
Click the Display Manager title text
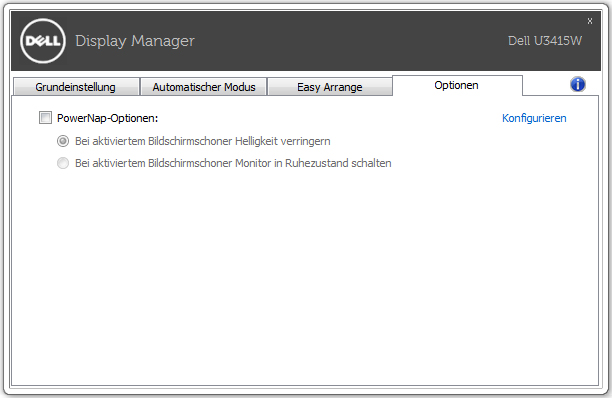pos(135,41)
